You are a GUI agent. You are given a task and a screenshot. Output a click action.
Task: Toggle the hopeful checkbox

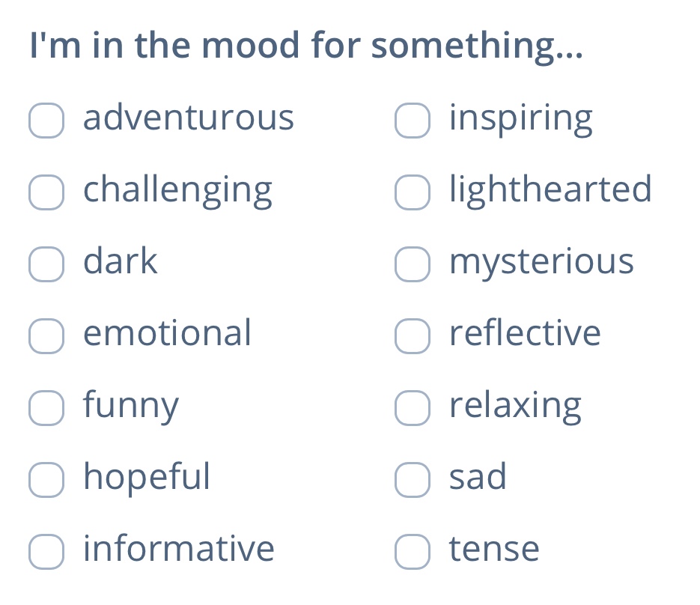tap(46, 481)
